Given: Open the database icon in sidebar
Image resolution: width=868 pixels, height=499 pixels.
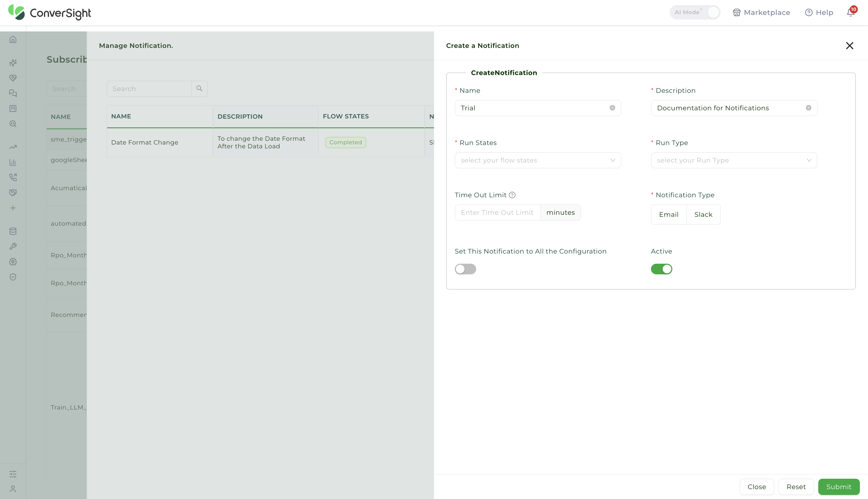Looking at the screenshot, I should pos(13,231).
